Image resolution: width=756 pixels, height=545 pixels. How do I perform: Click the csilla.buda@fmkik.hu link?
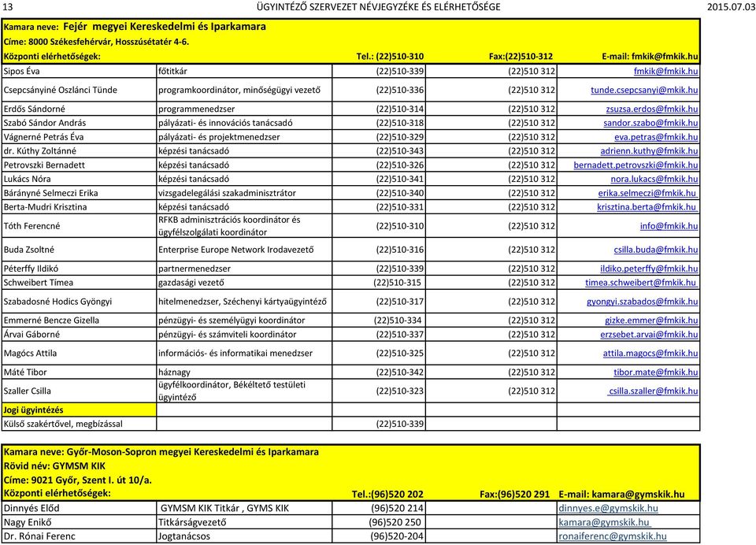point(656,250)
